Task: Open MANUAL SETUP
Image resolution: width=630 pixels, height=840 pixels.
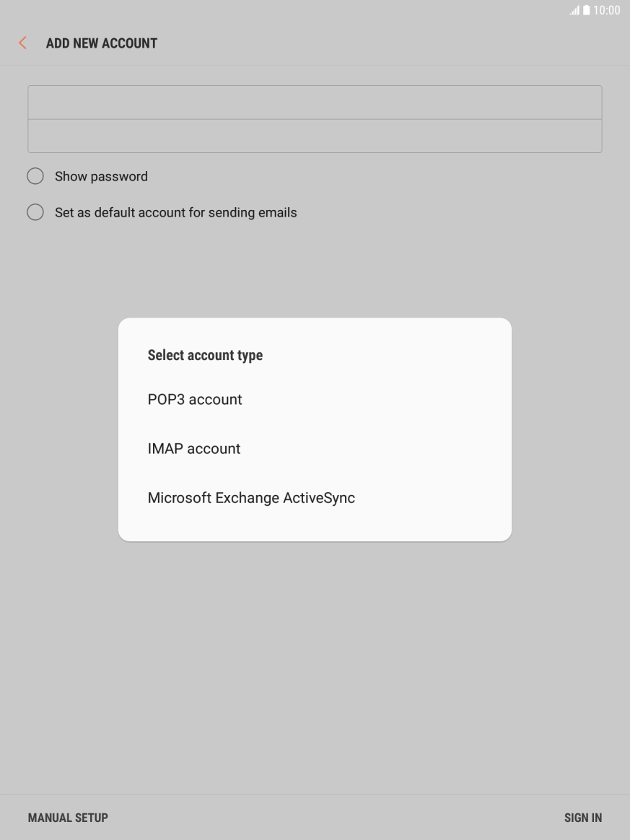Action: point(68,817)
